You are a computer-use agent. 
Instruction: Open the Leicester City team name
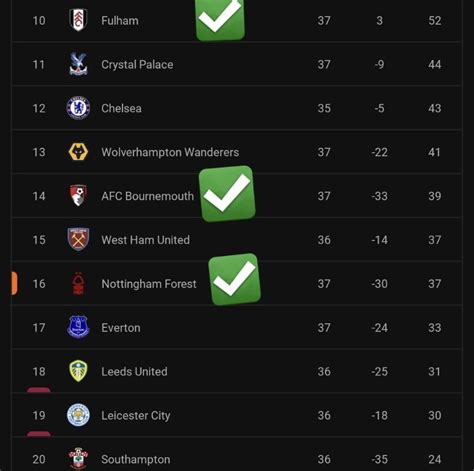[x=136, y=416]
